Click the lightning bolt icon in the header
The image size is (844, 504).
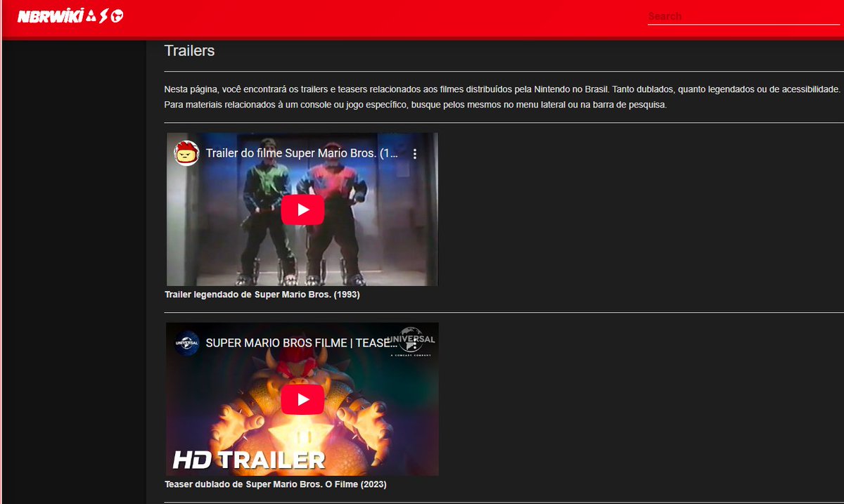click(x=103, y=16)
